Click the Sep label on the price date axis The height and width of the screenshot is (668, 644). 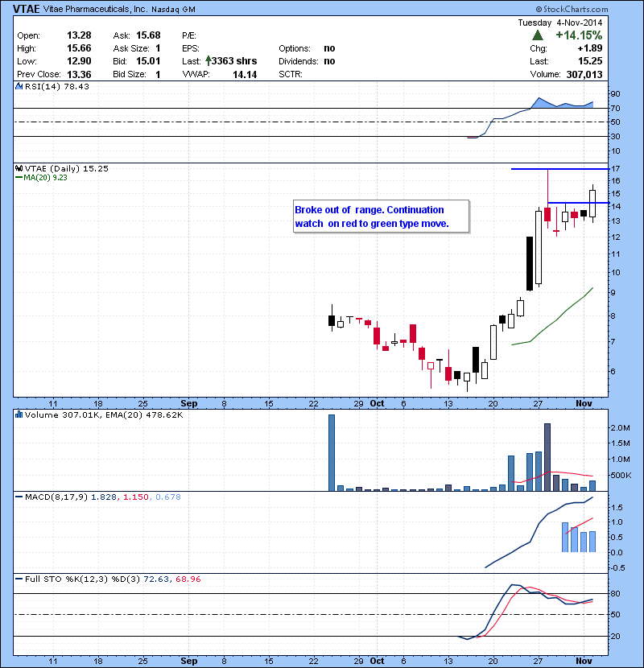pyautogui.click(x=189, y=402)
